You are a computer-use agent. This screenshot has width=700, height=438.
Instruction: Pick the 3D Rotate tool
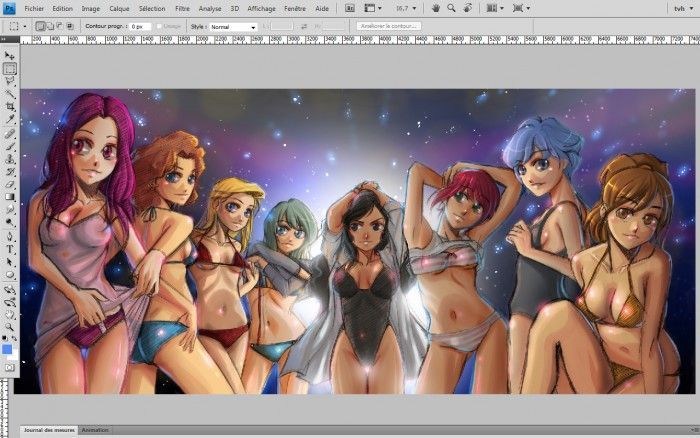click(x=9, y=289)
